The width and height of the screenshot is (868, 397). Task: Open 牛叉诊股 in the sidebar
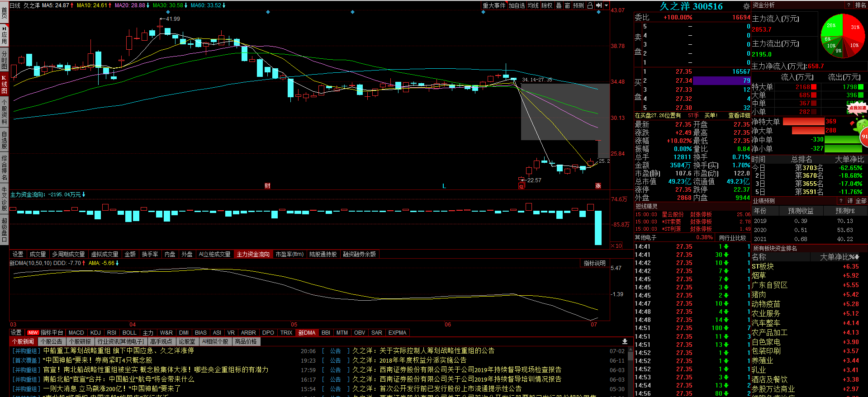[x=4, y=199]
